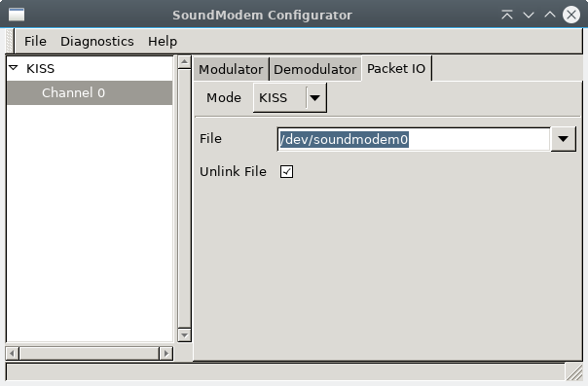
Task: Click the window menu icon in title bar
Action: tap(17, 15)
